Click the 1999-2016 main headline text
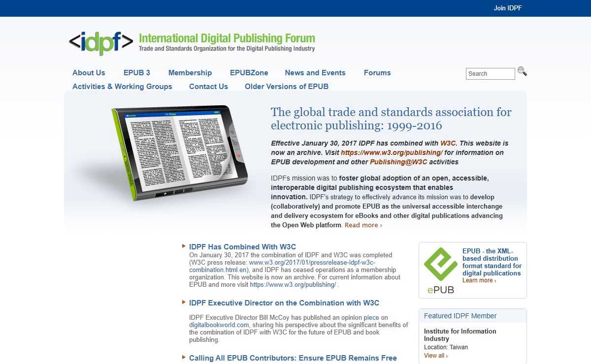The image size is (591, 364). pos(391,119)
